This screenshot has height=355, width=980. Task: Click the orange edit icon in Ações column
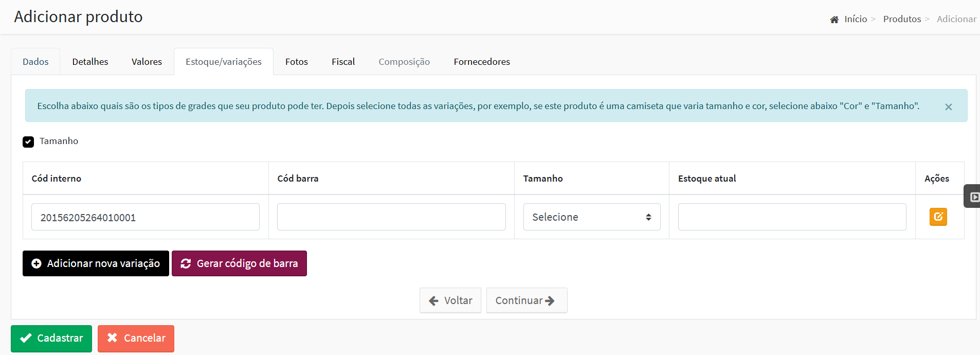tap(938, 217)
